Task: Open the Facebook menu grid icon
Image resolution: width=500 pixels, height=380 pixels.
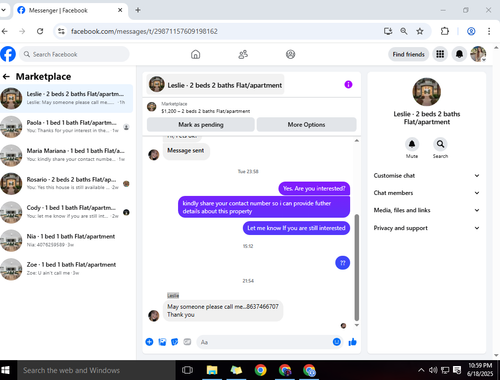Action: 440,54
